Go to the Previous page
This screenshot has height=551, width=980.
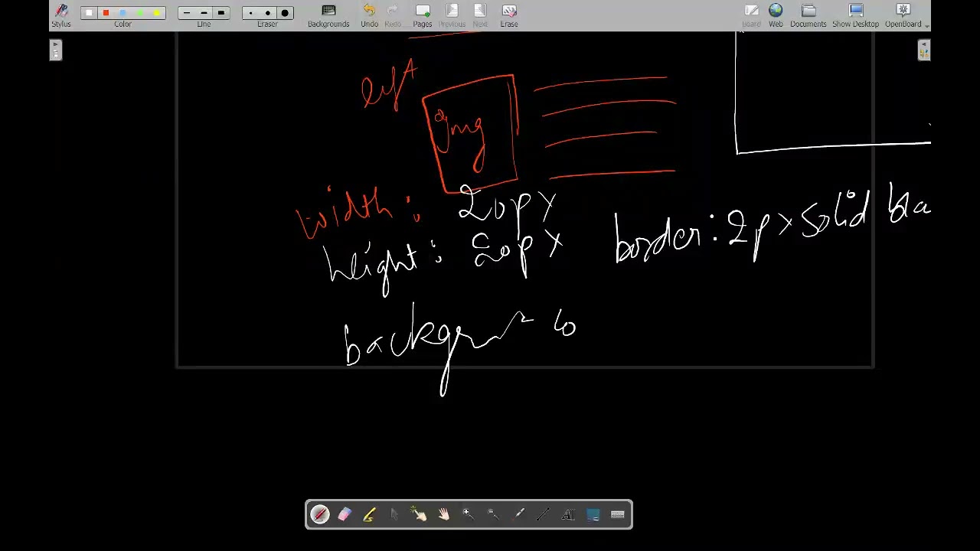[452, 15]
